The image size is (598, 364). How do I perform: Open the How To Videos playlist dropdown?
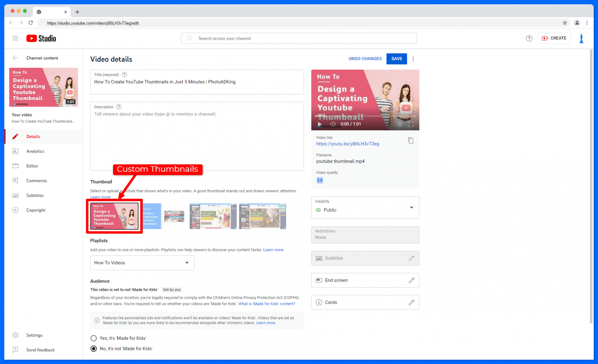click(186, 263)
